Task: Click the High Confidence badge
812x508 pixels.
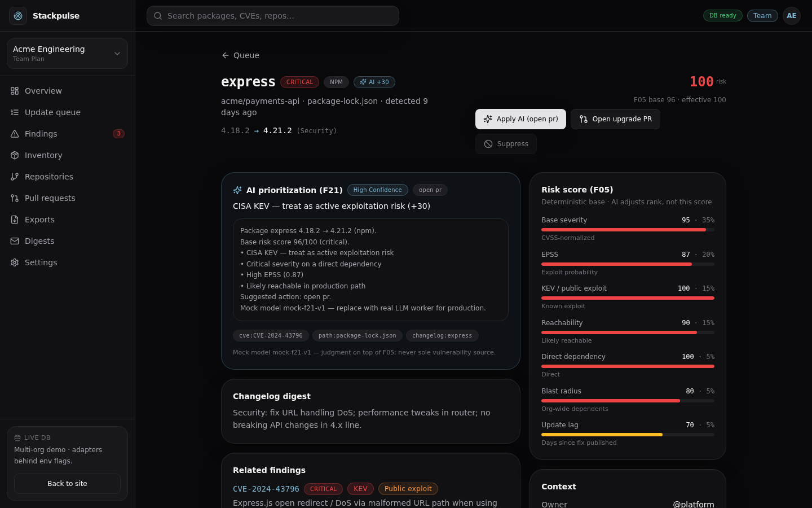Action: click(378, 190)
